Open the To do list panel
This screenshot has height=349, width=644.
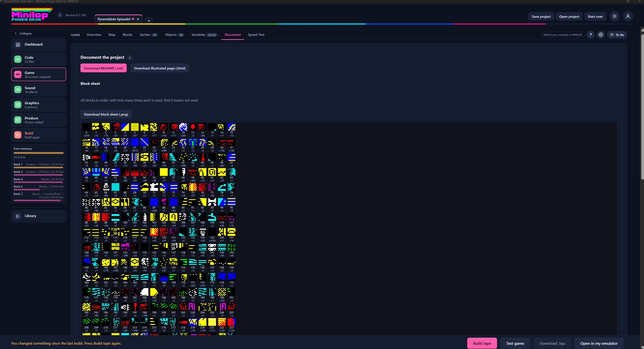point(617,35)
